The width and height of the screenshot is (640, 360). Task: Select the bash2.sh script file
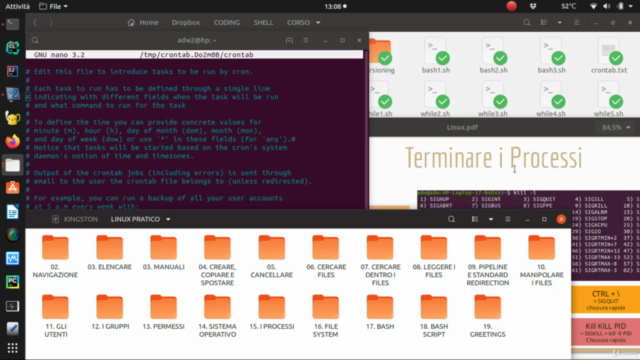[493, 56]
